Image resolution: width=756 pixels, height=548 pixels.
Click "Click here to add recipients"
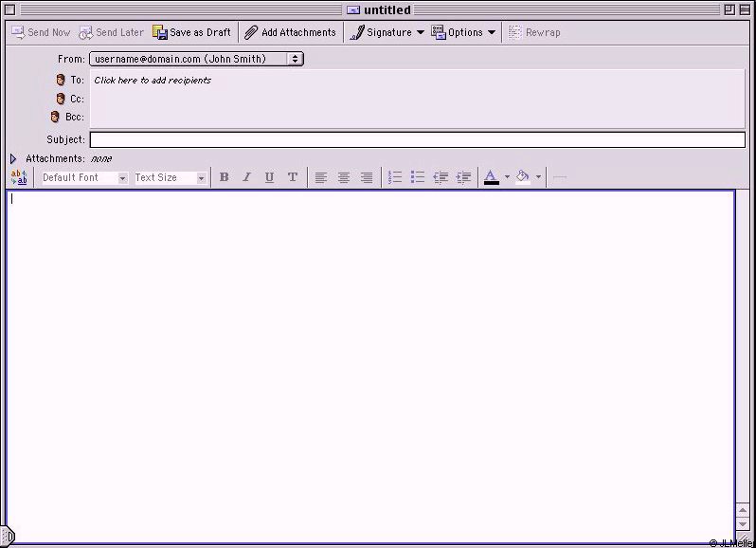(153, 80)
